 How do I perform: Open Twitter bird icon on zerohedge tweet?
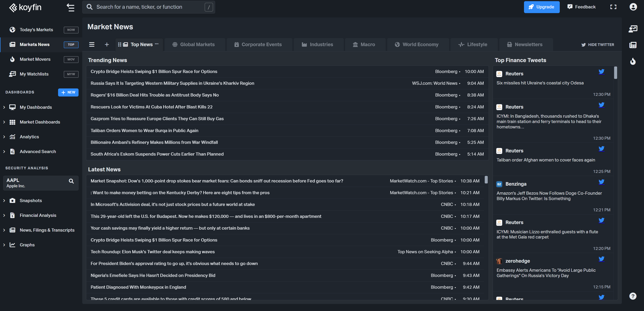pyautogui.click(x=602, y=259)
